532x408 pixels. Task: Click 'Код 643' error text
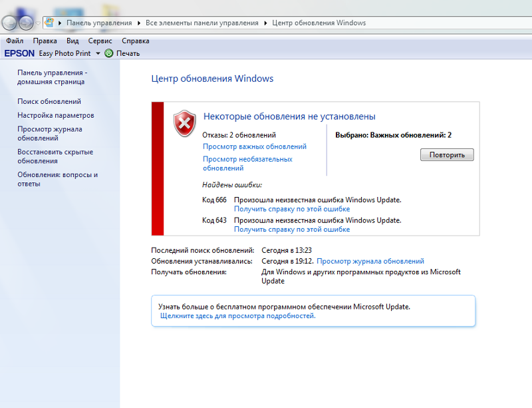point(214,220)
